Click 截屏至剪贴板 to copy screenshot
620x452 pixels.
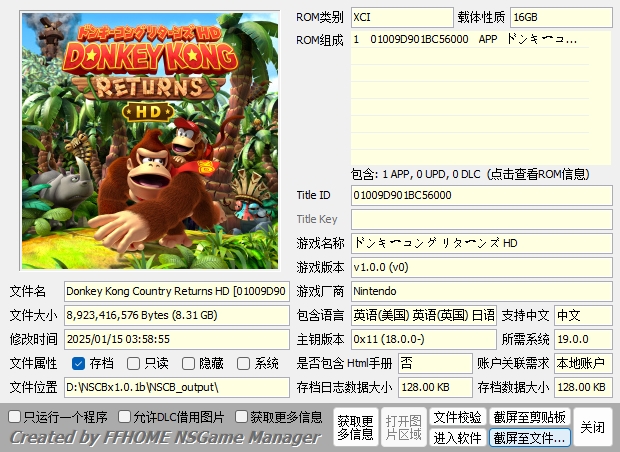pyautogui.click(x=529, y=417)
